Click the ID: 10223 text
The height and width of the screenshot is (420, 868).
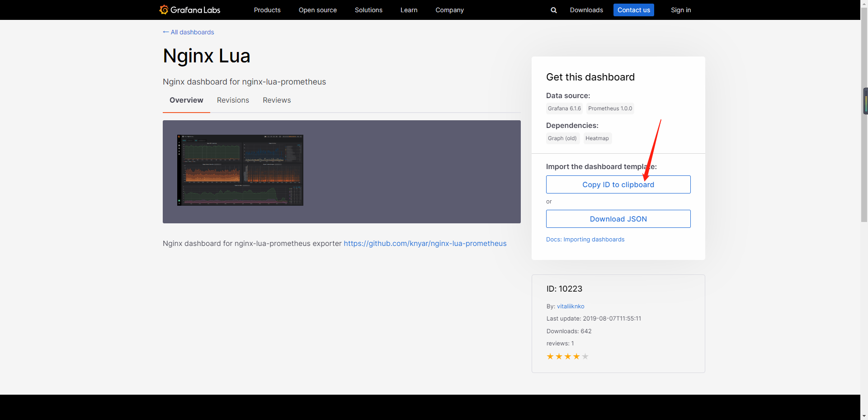pyautogui.click(x=564, y=289)
